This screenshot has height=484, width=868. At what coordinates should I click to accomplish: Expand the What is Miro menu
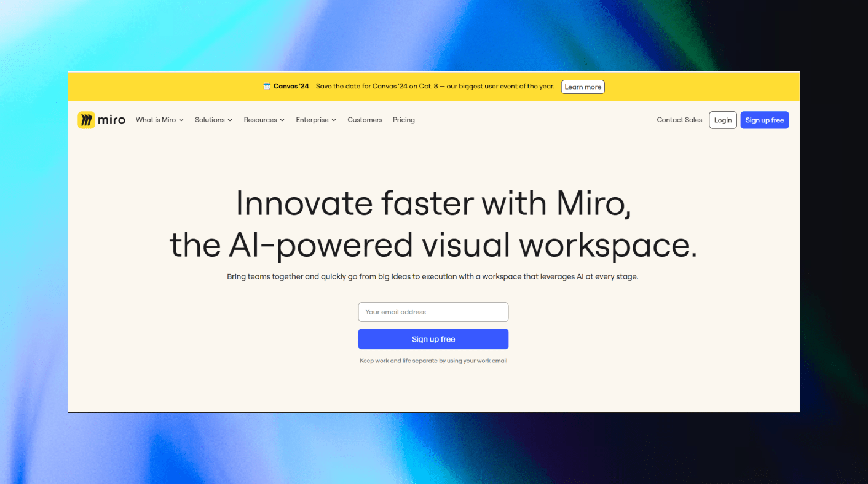160,120
